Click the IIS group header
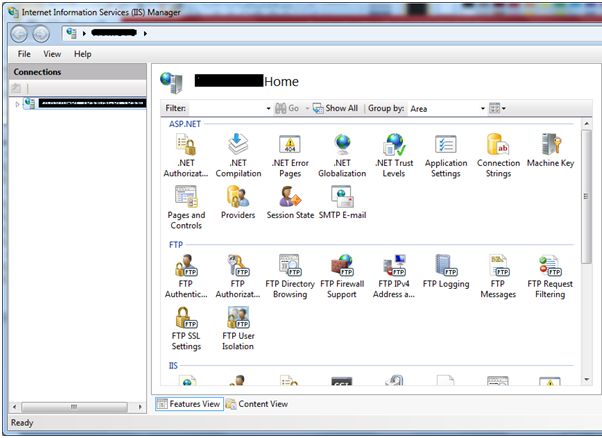602x438 pixels. 173,365
